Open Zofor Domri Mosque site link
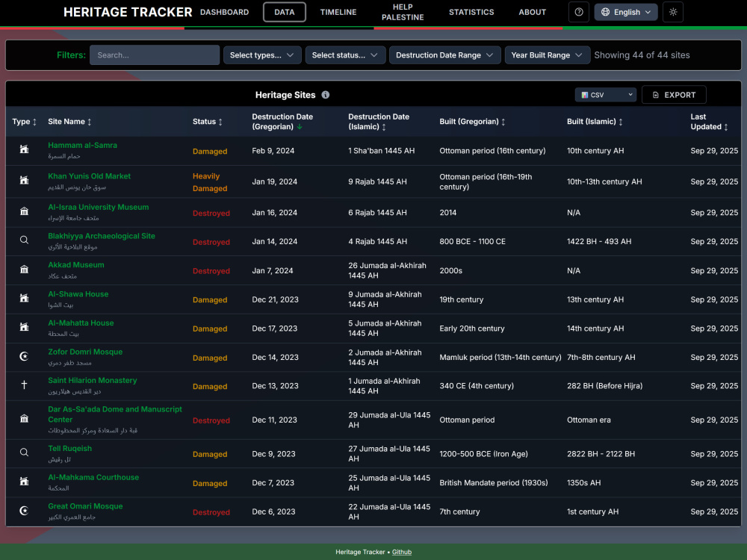This screenshot has height=560, width=747. pyautogui.click(x=85, y=352)
